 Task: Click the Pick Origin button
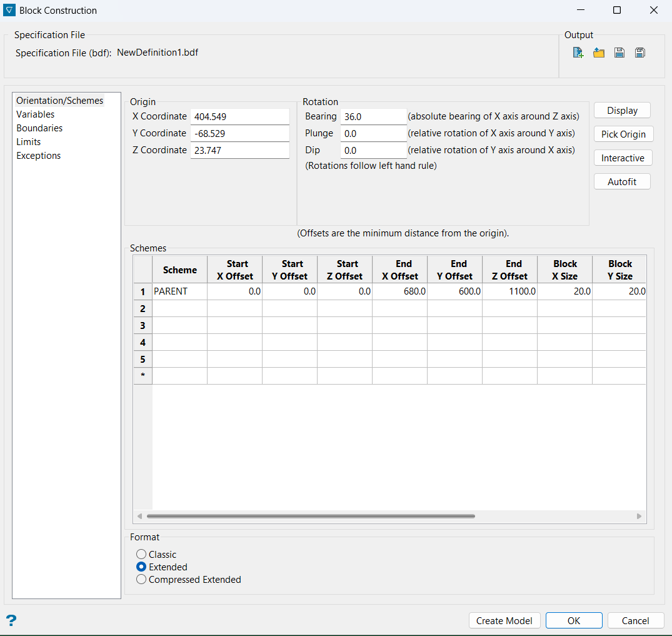[x=623, y=134]
